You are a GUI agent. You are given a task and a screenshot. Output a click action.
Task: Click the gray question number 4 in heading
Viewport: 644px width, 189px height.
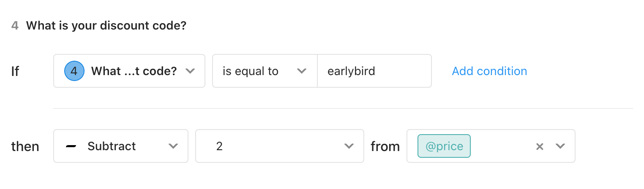[15, 26]
